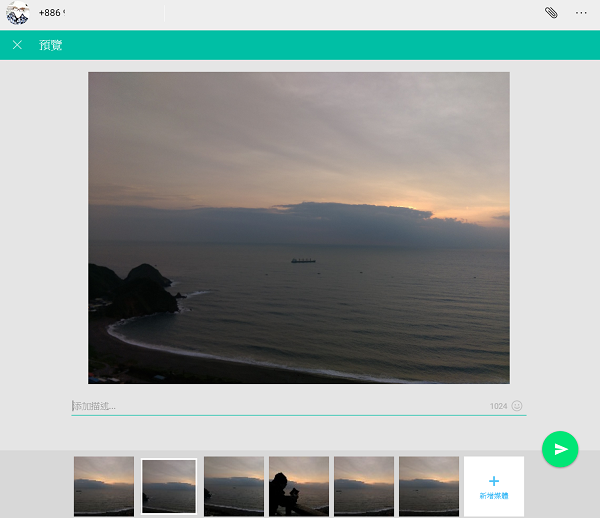Select thumbnail with silhouetted person
Viewport: 600px width, 518px height.
pyautogui.click(x=299, y=486)
